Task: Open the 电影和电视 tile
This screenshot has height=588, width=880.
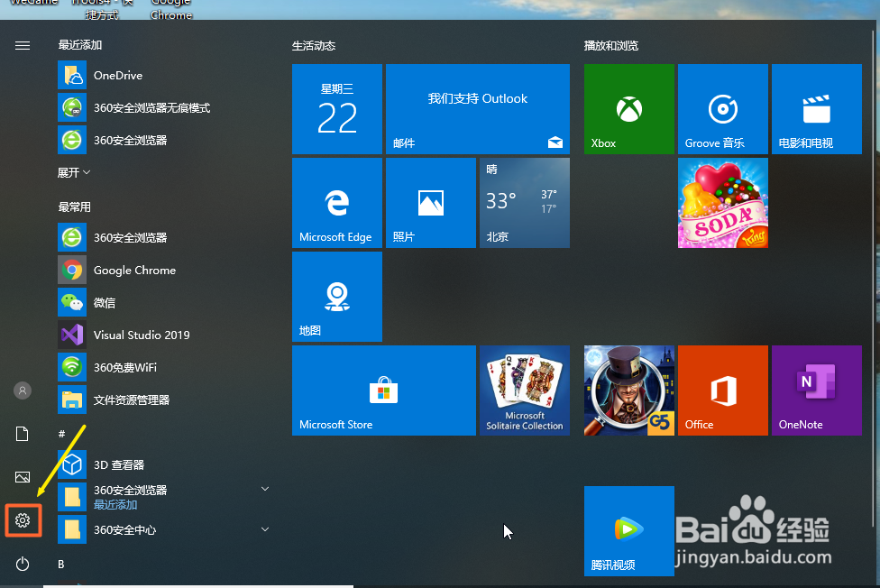Action: 817,109
